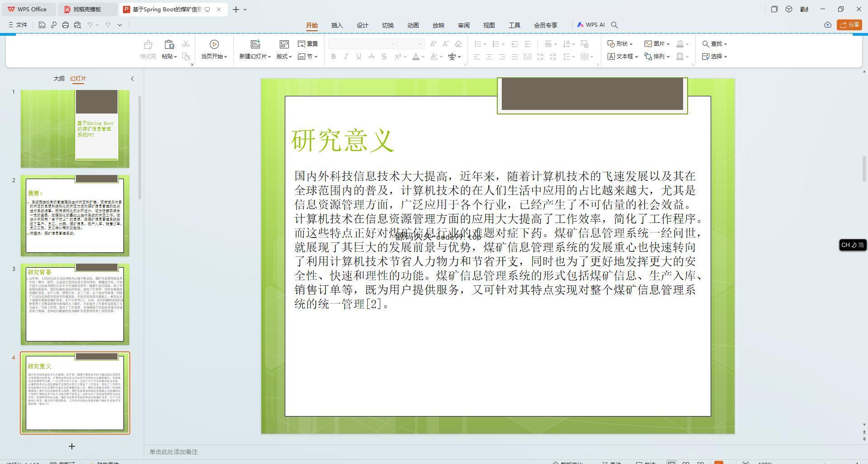
Task: Click the Increase Indent icon
Action: coord(527,44)
